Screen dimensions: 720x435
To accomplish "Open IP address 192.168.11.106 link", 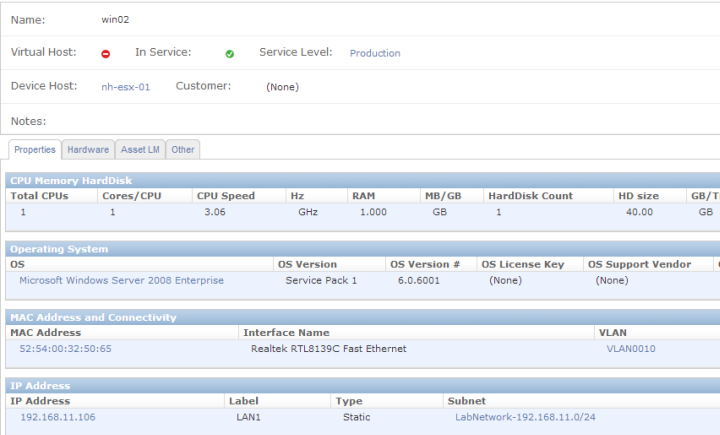I will coord(58,417).
